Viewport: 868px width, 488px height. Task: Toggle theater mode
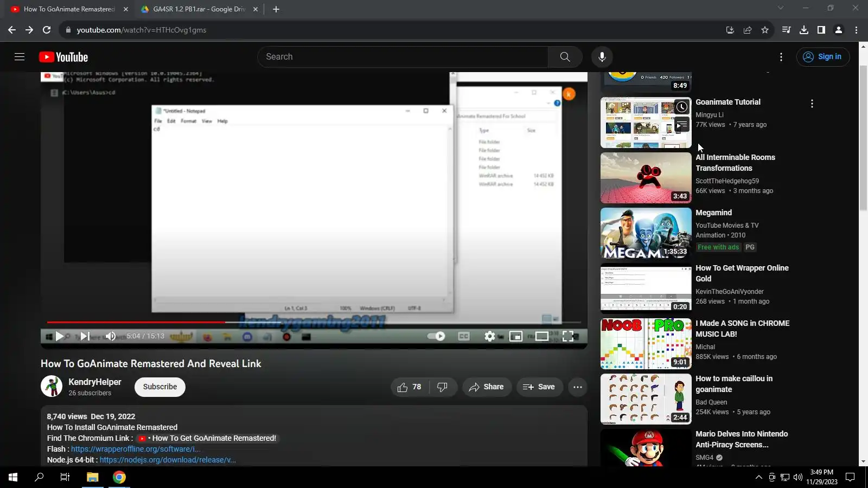(542, 337)
